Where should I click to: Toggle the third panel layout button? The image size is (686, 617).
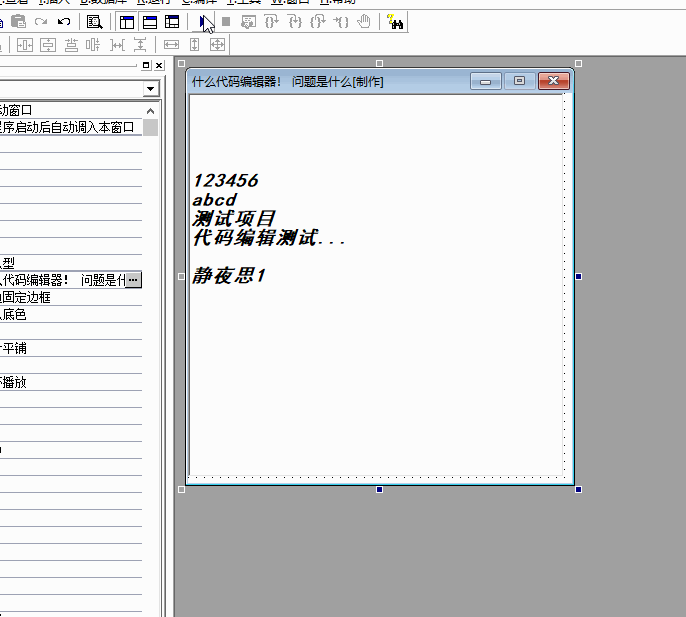tap(172, 21)
